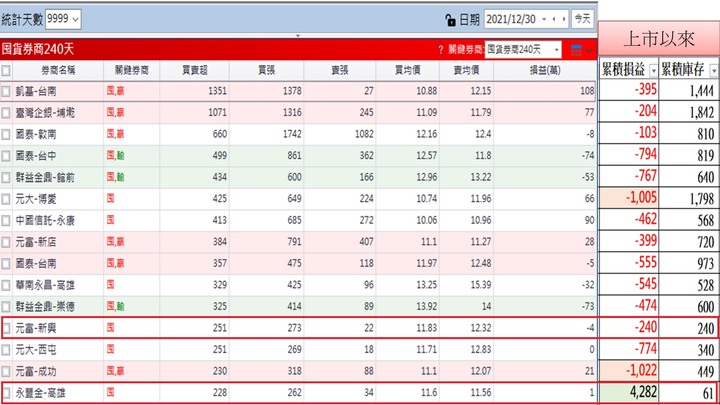Click the 囤,輸 tag in 國泰-台中 row
This screenshot has height=405, width=720.
[116, 156]
